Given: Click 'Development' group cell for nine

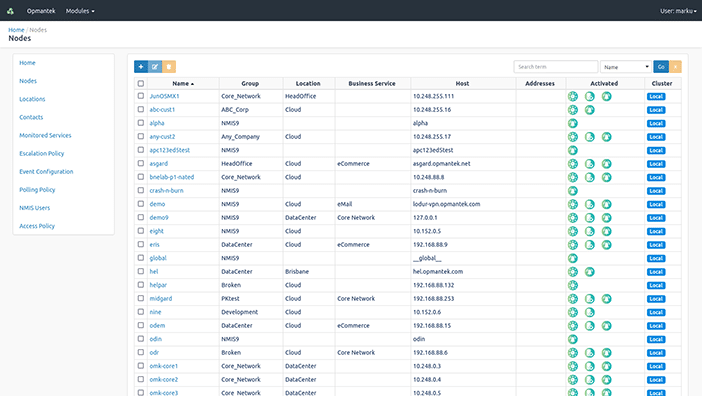Looking at the screenshot, I should point(240,312).
